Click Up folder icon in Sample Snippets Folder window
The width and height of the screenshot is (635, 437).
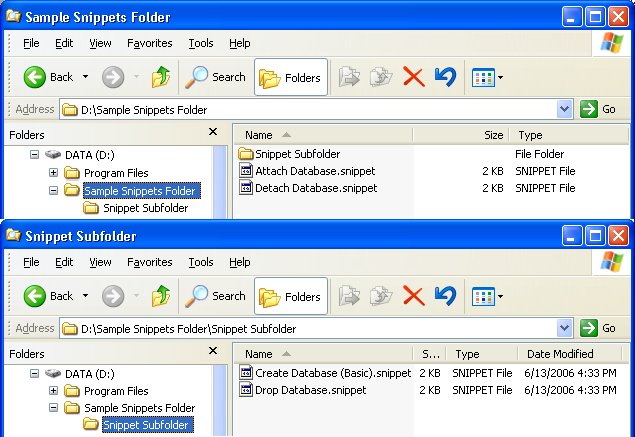click(160, 77)
